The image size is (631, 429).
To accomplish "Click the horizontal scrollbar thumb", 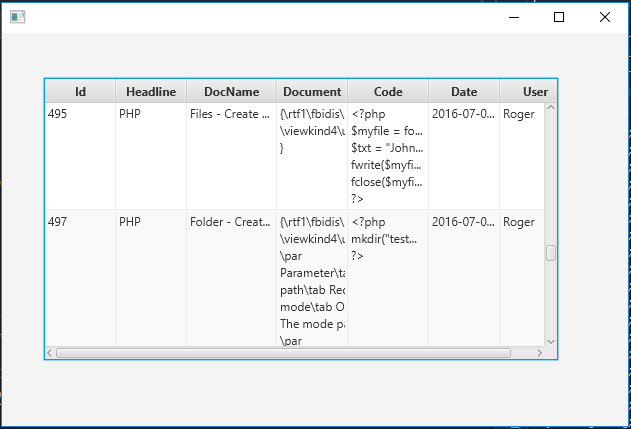I will point(284,353).
